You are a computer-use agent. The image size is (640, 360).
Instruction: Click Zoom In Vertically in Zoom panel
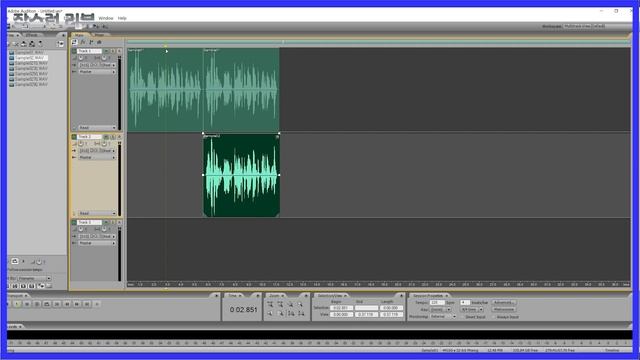pos(291,313)
